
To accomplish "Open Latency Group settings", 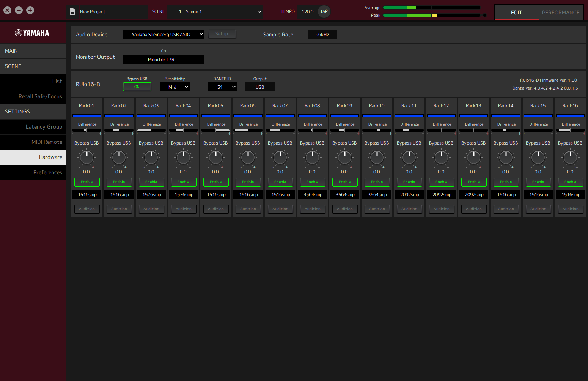I will 33,127.
